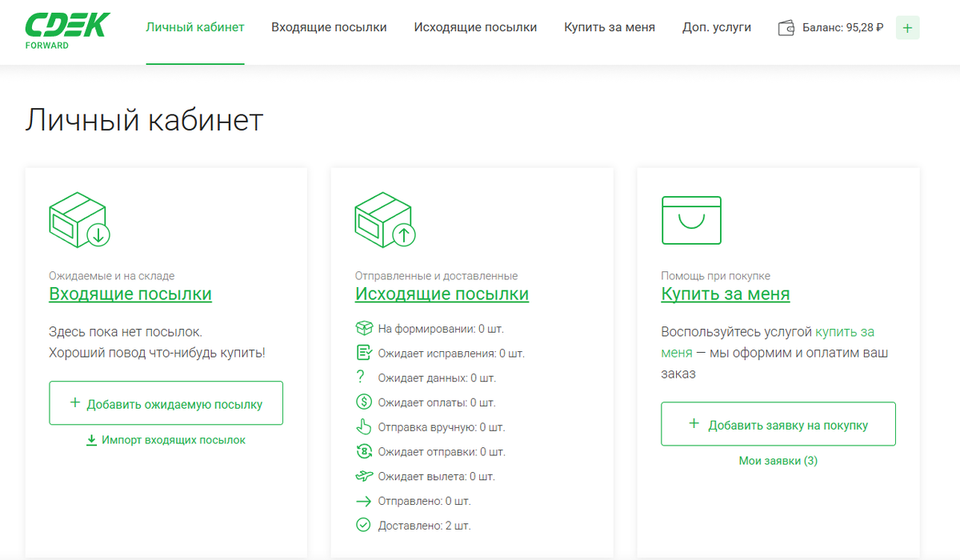This screenshot has height=560, width=960.
Task: Click the clock icon for 'Ожидает отправки'
Action: pyautogui.click(x=364, y=451)
